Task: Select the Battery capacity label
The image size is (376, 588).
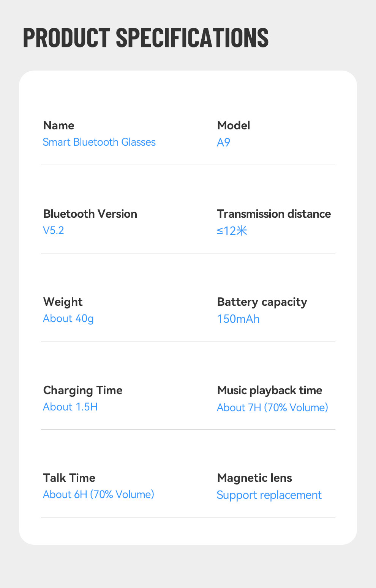Action: click(x=262, y=302)
